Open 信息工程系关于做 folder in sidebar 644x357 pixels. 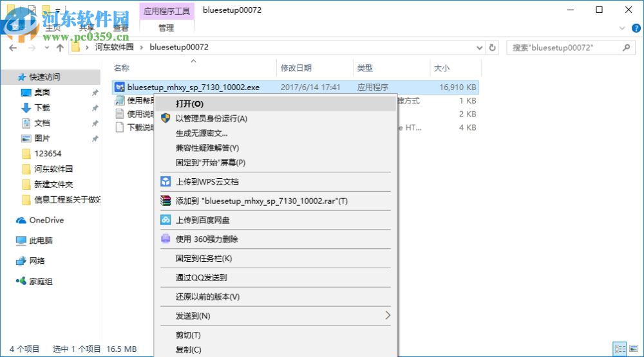67,199
